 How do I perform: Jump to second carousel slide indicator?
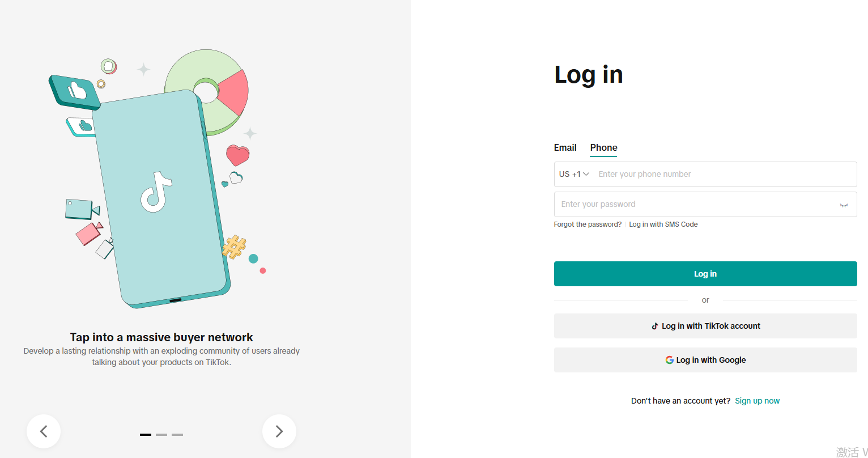coord(161,435)
